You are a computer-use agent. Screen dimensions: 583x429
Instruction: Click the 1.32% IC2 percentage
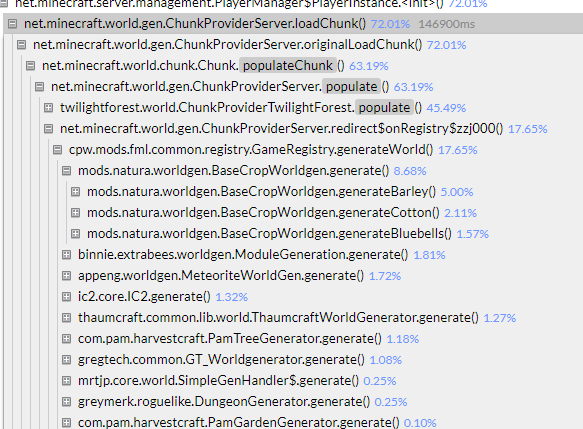231,297
